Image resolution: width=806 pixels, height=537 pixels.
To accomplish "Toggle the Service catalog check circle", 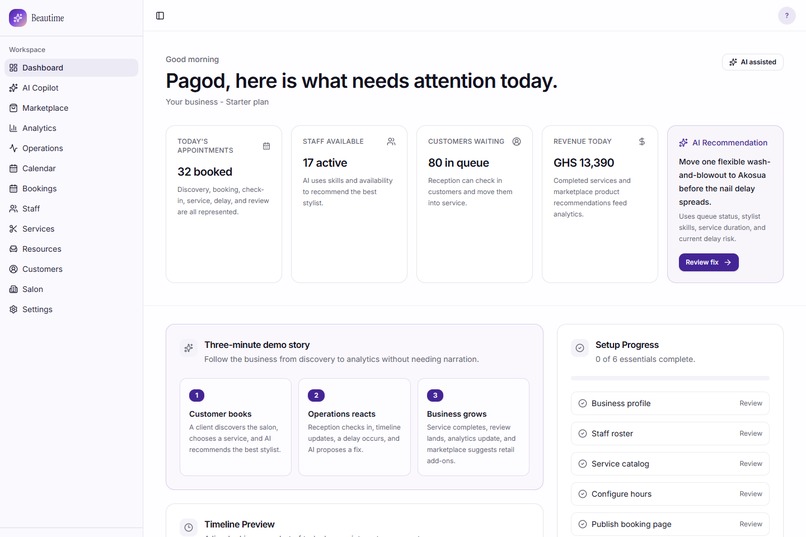I will tap(582, 464).
